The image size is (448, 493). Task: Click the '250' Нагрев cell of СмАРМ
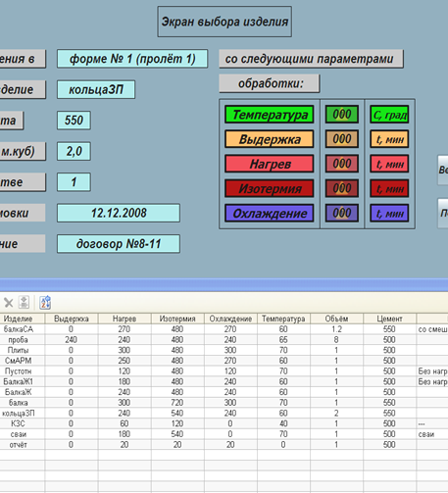coord(124,361)
